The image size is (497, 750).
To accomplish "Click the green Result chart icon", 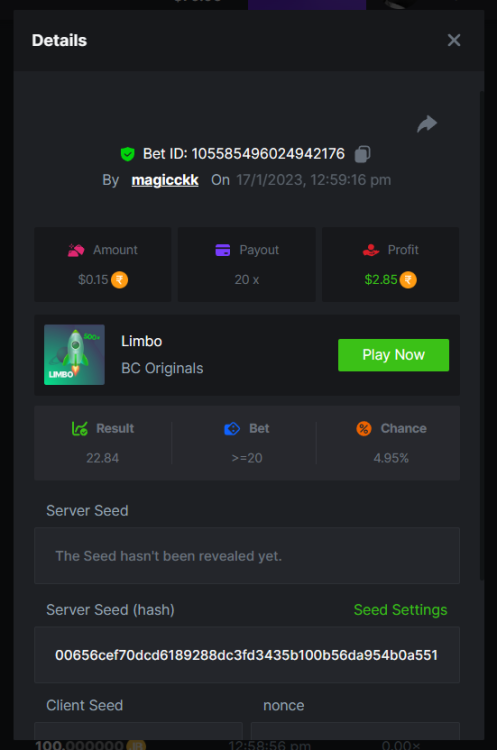I will click(x=79, y=429).
